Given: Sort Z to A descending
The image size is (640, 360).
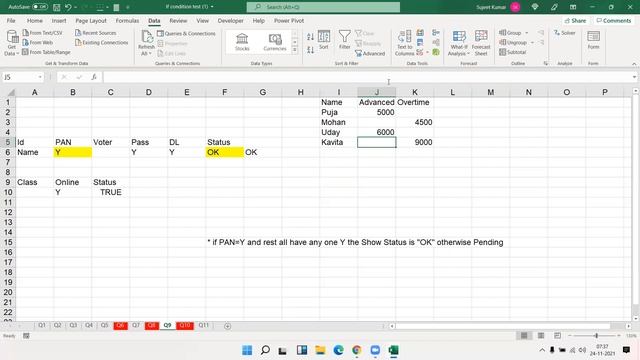Looking at the screenshot, I should 311,50.
